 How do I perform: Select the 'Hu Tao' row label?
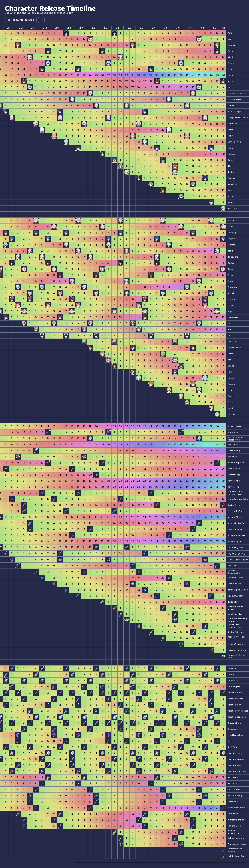click(x=231, y=82)
